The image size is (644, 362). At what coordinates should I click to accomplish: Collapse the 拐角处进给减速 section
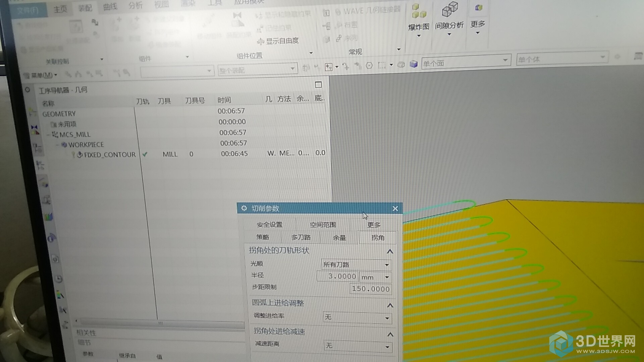pyautogui.click(x=390, y=335)
